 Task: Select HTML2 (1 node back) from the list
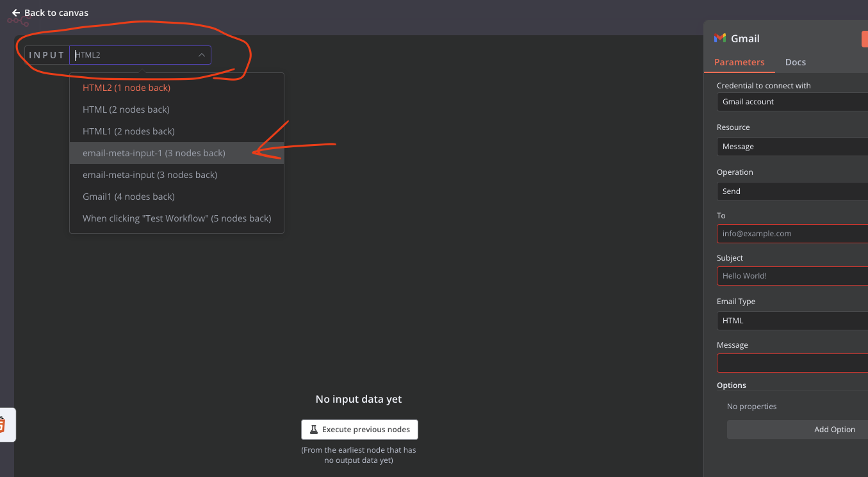point(127,88)
